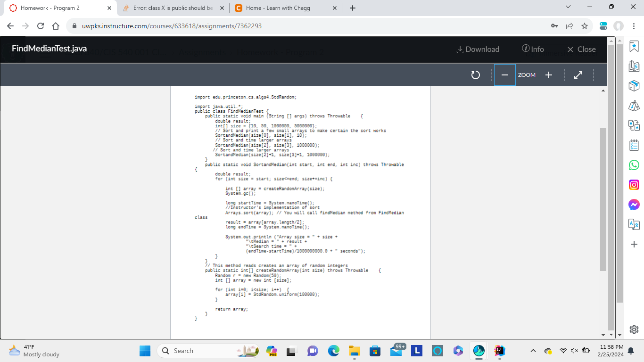Open WhatsApp in the Edge sidebar

(x=634, y=165)
